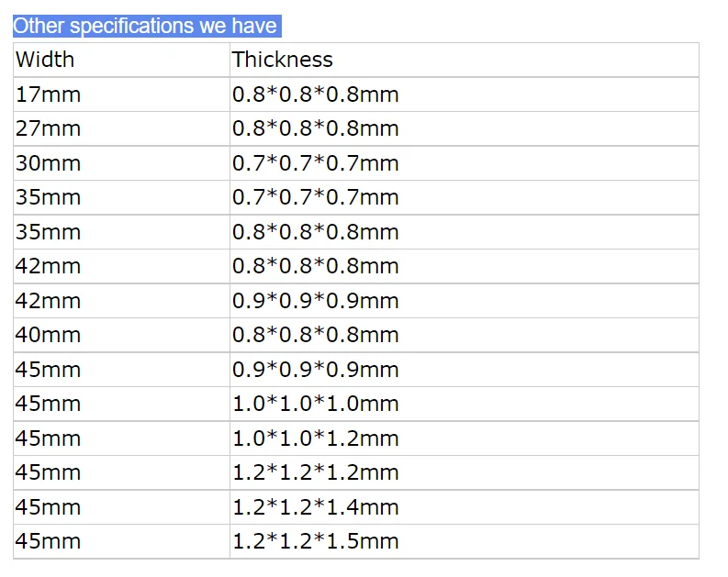This screenshot has width=728, height=577.
Task: Click the "Other specifications we have" heading
Action: point(145,26)
